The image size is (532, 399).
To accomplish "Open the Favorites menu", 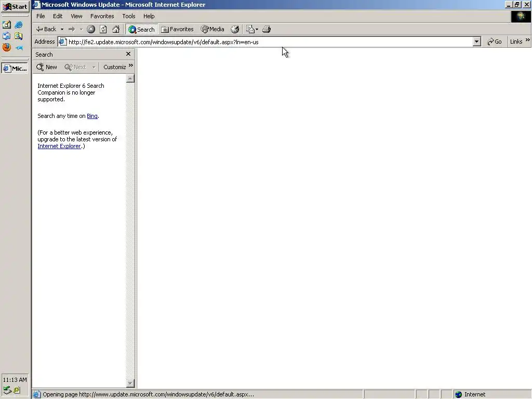I will tap(102, 16).
